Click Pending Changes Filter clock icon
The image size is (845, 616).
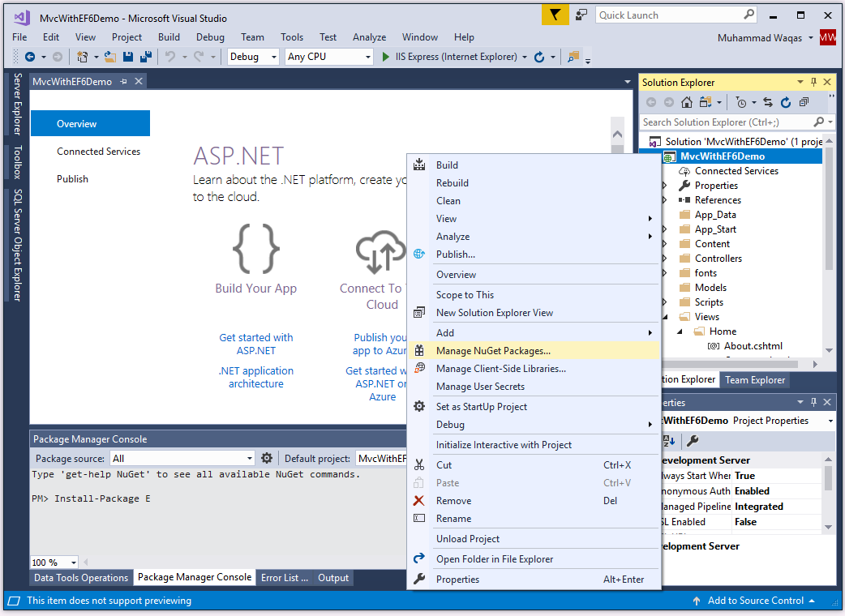click(741, 102)
